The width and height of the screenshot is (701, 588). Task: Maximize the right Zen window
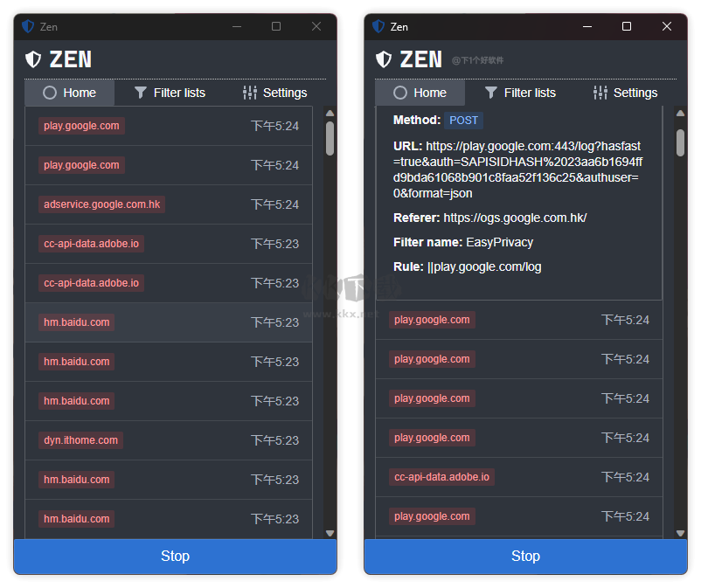[627, 27]
